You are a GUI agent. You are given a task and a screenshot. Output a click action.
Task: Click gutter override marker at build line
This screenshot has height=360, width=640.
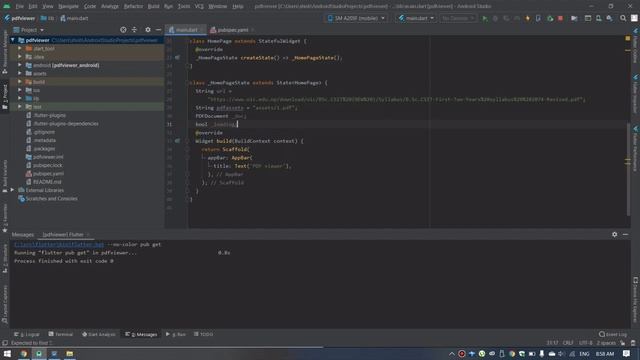[x=178, y=141]
